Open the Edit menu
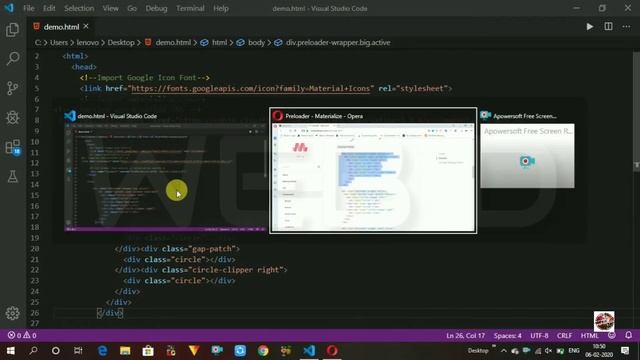 pos(49,8)
